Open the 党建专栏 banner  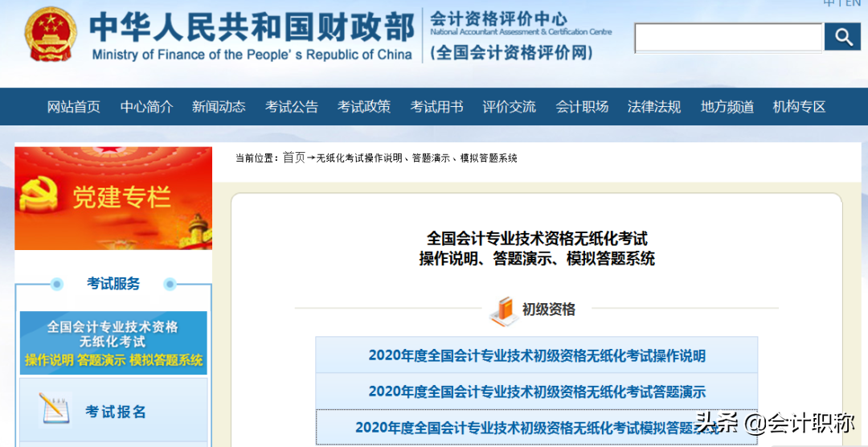[x=113, y=199]
